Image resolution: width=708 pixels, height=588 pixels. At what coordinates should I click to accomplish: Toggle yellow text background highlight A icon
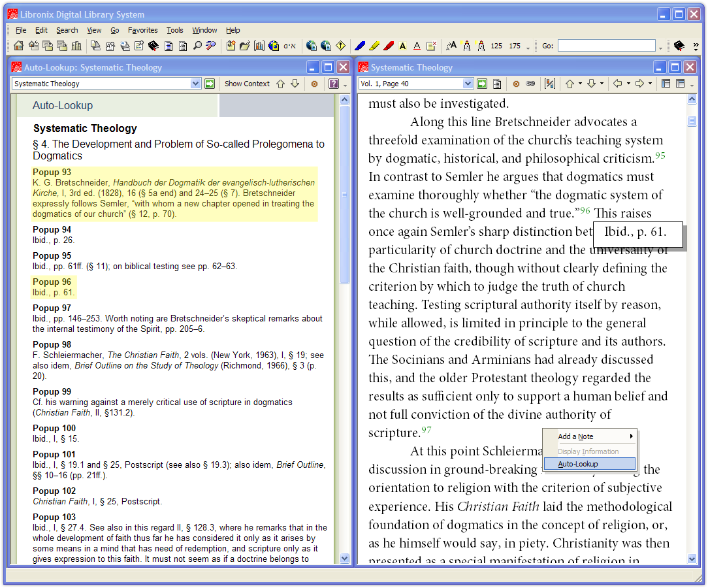point(403,46)
